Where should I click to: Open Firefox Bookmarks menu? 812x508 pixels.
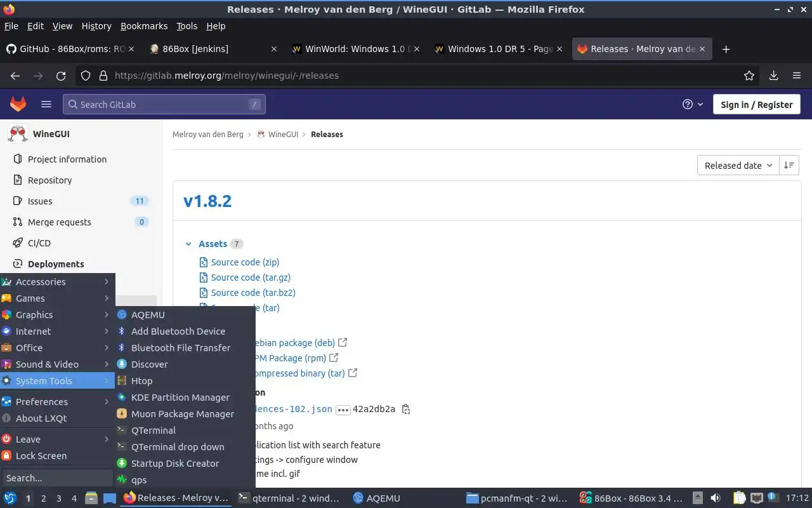coord(144,26)
